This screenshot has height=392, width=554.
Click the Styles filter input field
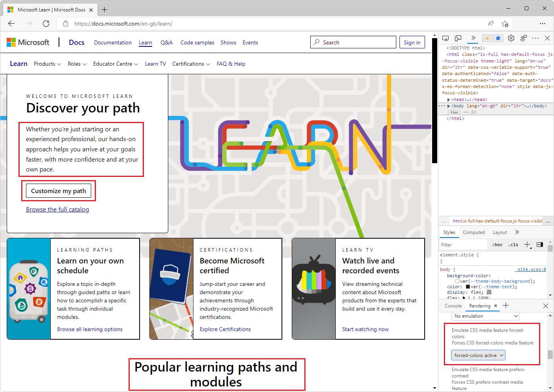[463, 245]
